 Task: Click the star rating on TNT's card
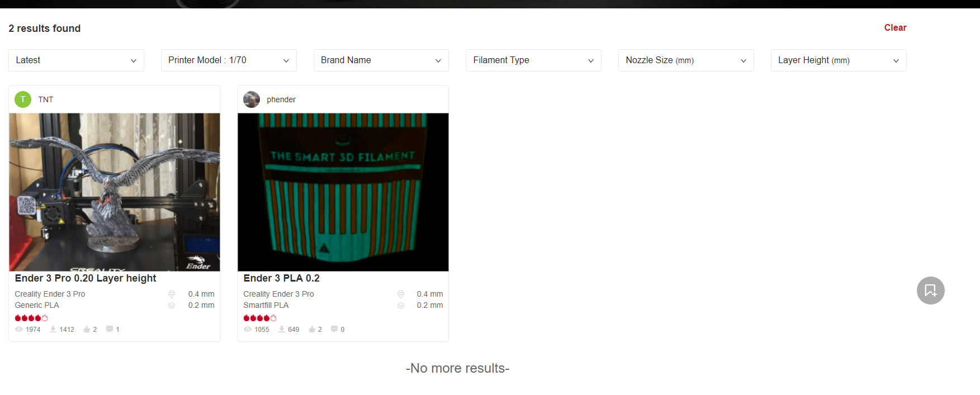31,318
